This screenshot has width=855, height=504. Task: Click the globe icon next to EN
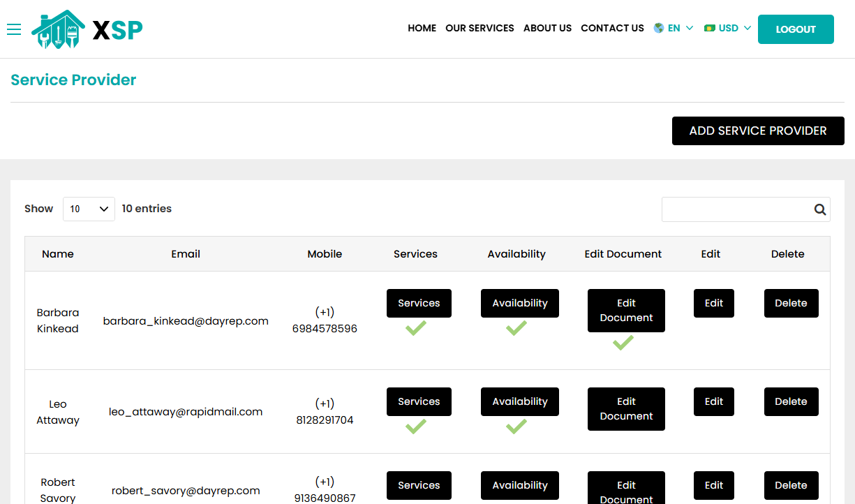coord(657,28)
